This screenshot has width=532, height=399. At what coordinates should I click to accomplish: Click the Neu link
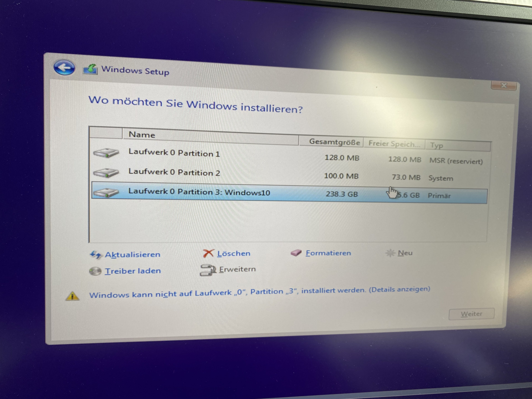click(405, 253)
